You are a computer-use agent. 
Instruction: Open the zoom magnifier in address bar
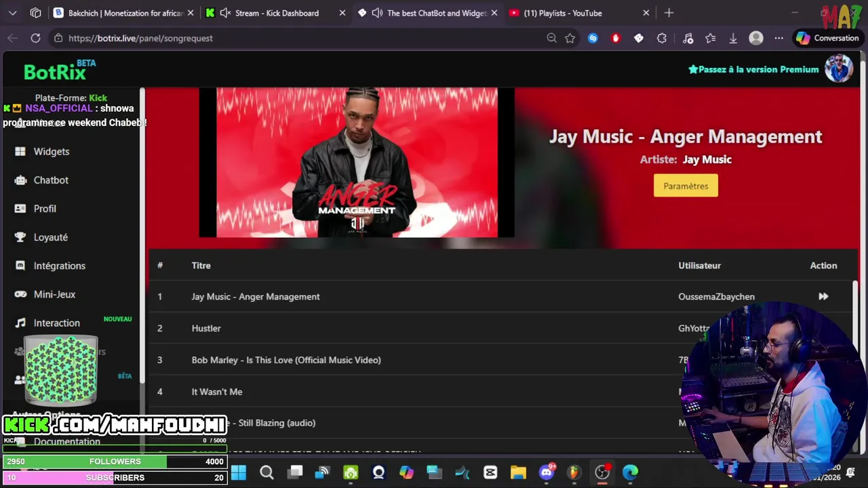pos(551,38)
